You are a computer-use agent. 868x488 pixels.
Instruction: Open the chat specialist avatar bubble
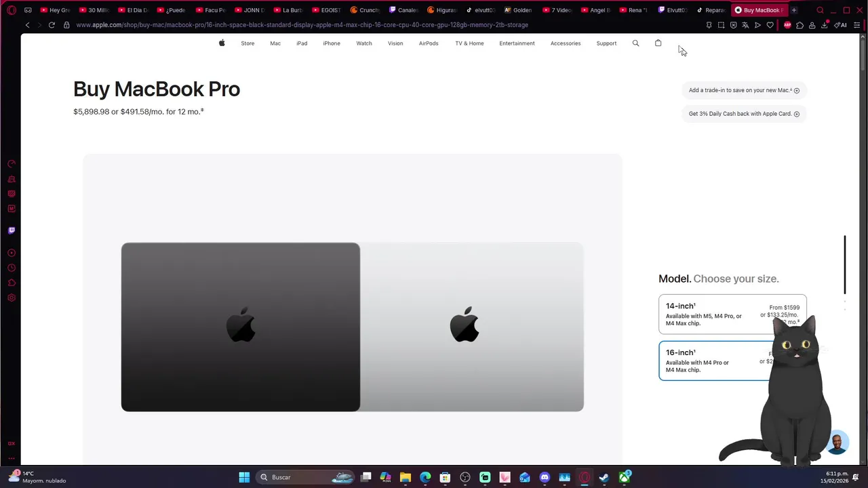[x=838, y=443]
